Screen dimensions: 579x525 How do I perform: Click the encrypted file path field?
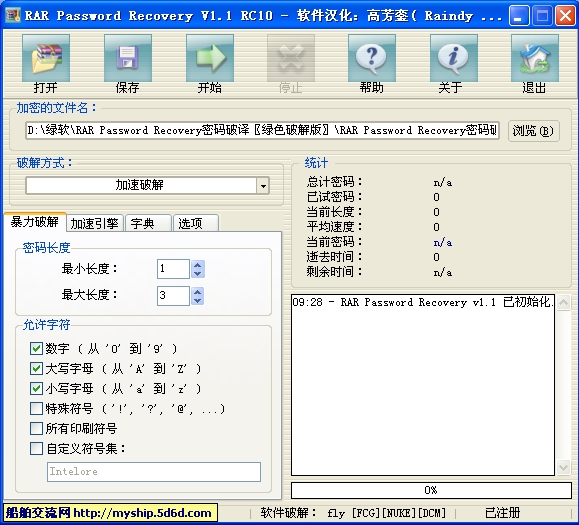coord(263,130)
